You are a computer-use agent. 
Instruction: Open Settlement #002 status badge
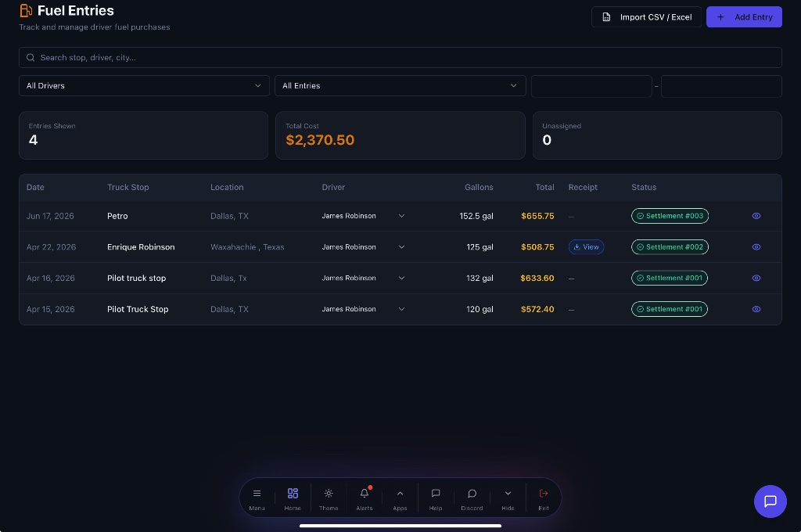[x=670, y=247]
